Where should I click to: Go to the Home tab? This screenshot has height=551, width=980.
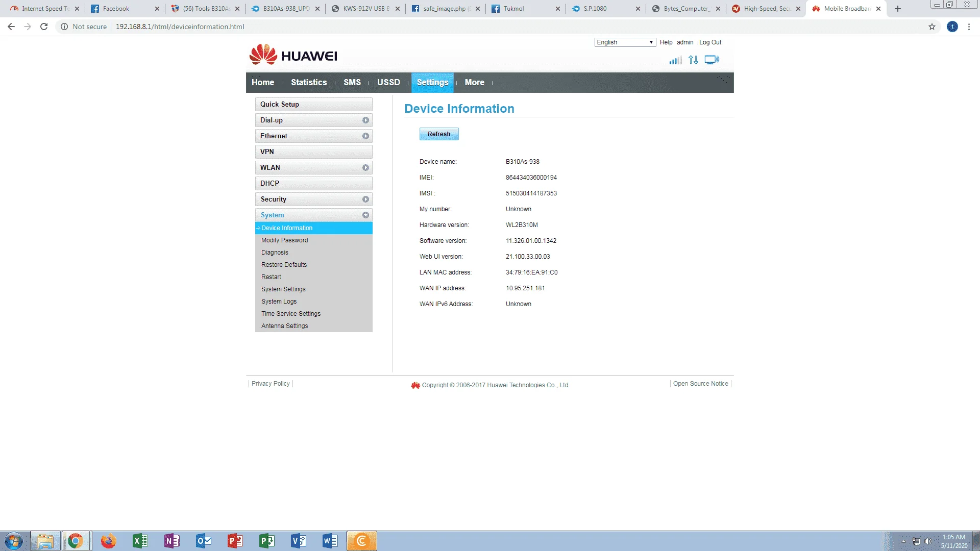263,83
